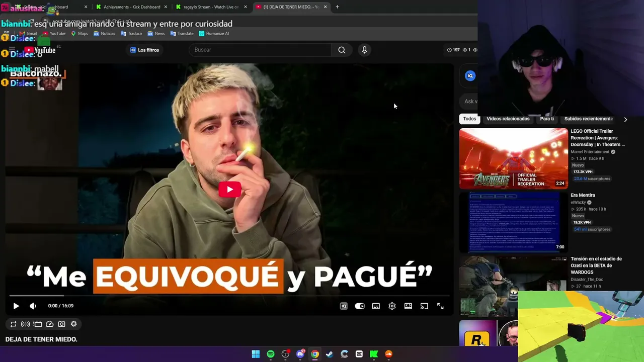Viewport: 644px width, 362px height.
Task: Open the Traducir bookmark
Action: click(x=131, y=34)
